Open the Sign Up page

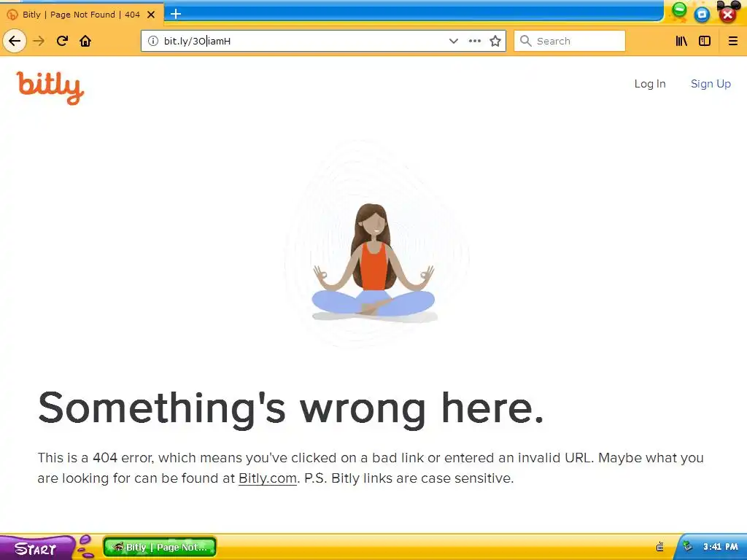[x=711, y=84]
